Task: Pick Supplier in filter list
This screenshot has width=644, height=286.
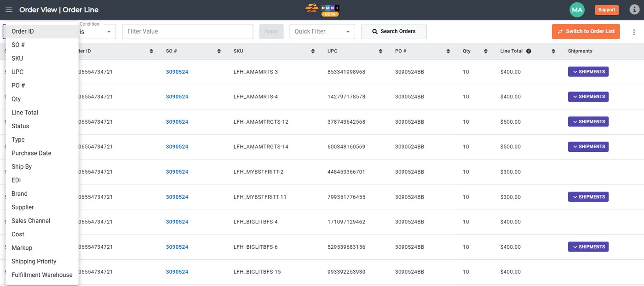Action: (42, 207)
